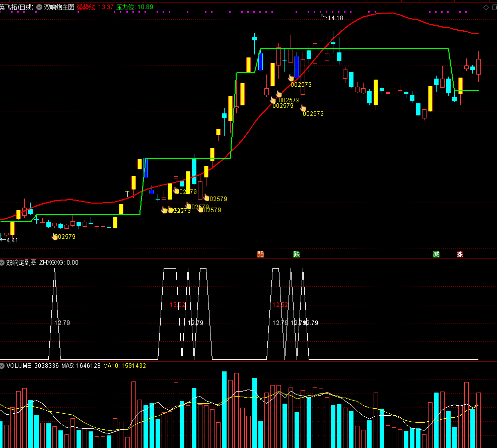The height and width of the screenshot is (448, 497).
Task: Click the 双响炮主图 indicator name
Action: tap(59, 7)
